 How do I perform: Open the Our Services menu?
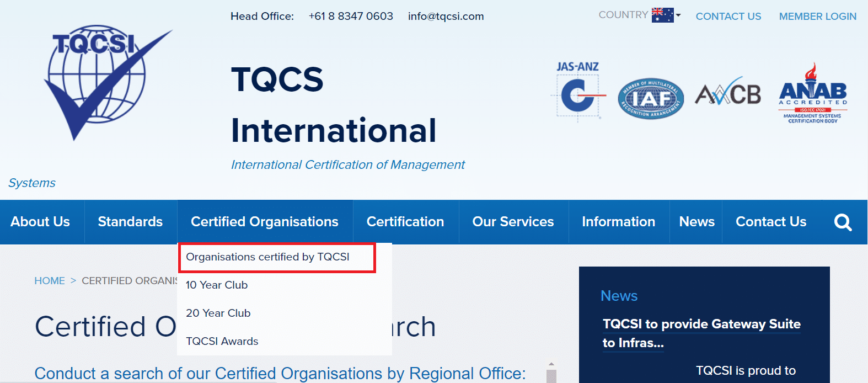click(x=513, y=222)
